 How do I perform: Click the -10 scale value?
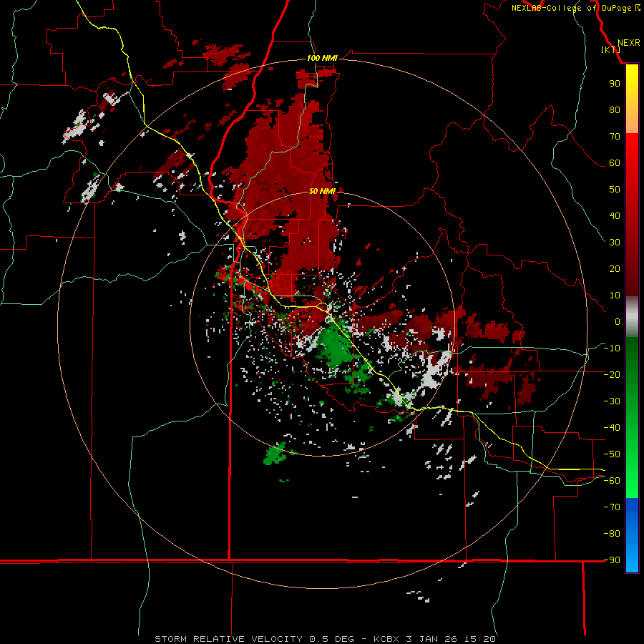[x=612, y=348]
